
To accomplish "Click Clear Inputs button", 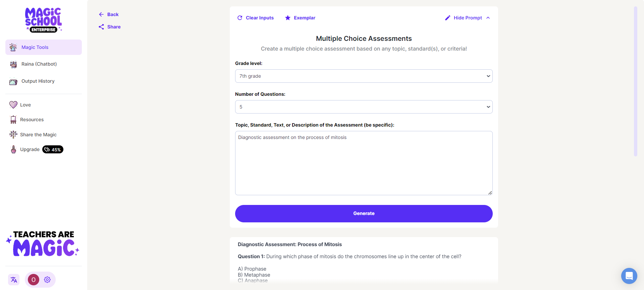I will pos(256,18).
